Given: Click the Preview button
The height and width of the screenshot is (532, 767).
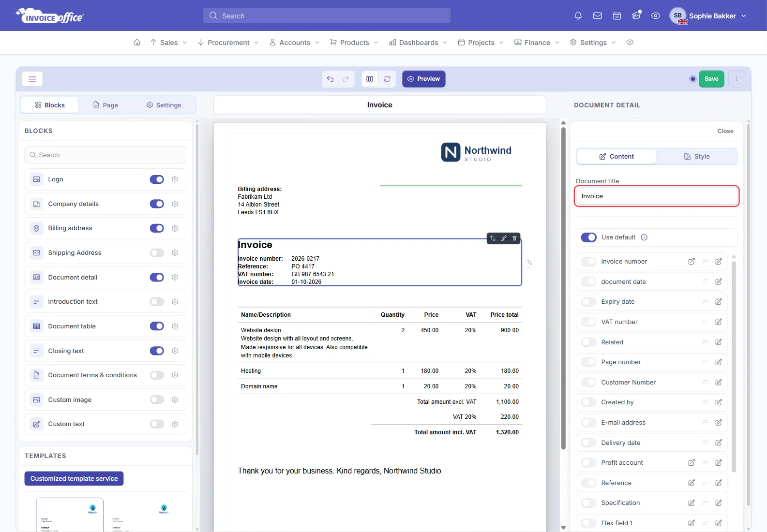Looking at the screenshot, I should coord(424,79).
